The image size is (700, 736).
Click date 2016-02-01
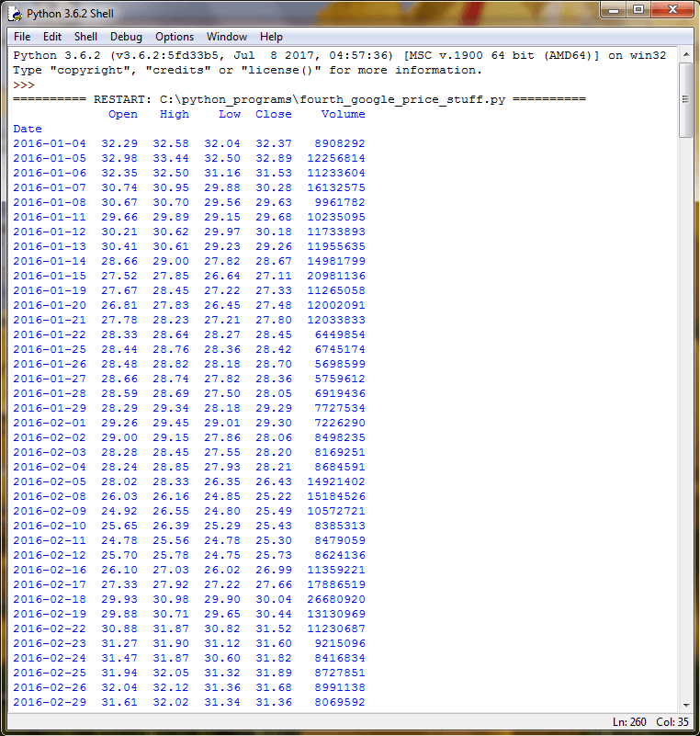coord(50,423)
